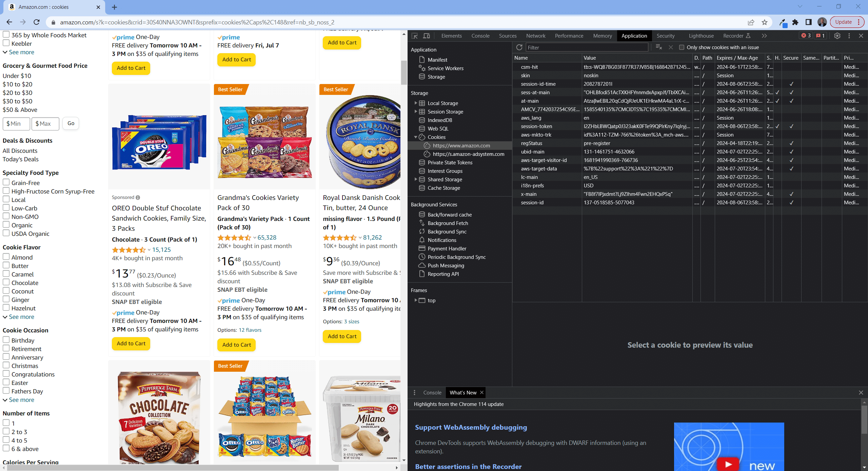This screenshot has height=471, width=868.
Task: Toggle the browser side panel icon
Action: coord(809,22)
